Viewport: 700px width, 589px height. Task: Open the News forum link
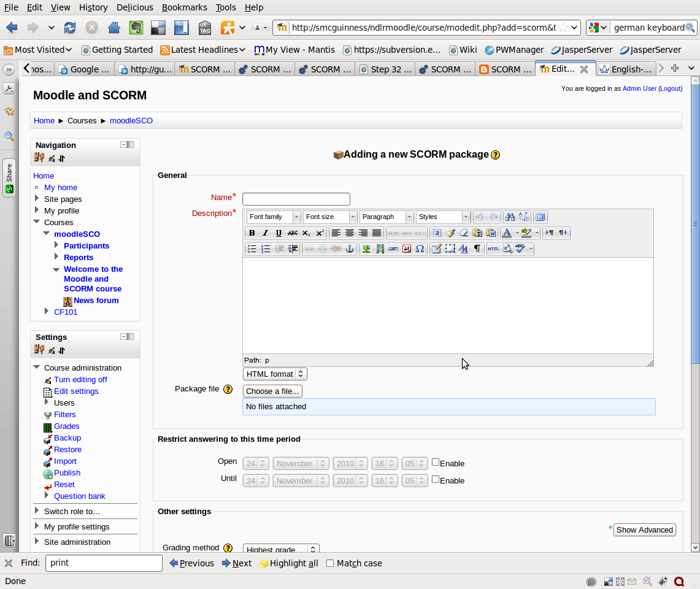(96, 301)
